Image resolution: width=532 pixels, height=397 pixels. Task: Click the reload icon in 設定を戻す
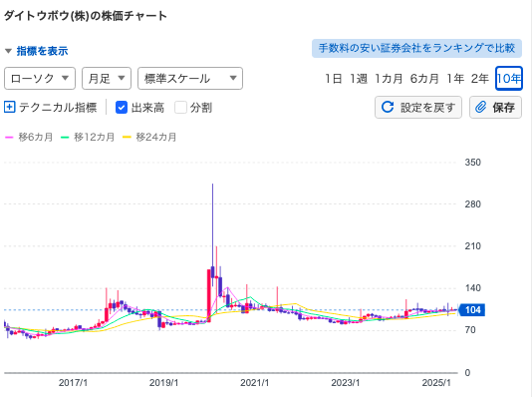coord(388,107)
